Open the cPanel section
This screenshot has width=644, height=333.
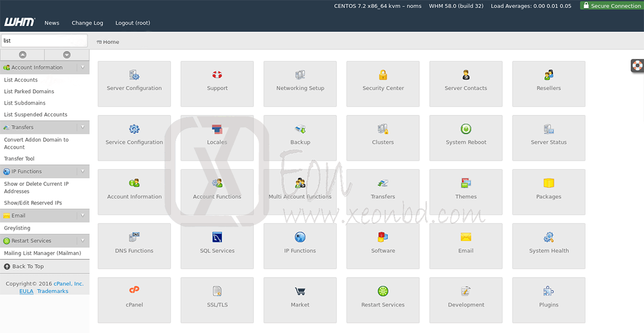(134, 300)
